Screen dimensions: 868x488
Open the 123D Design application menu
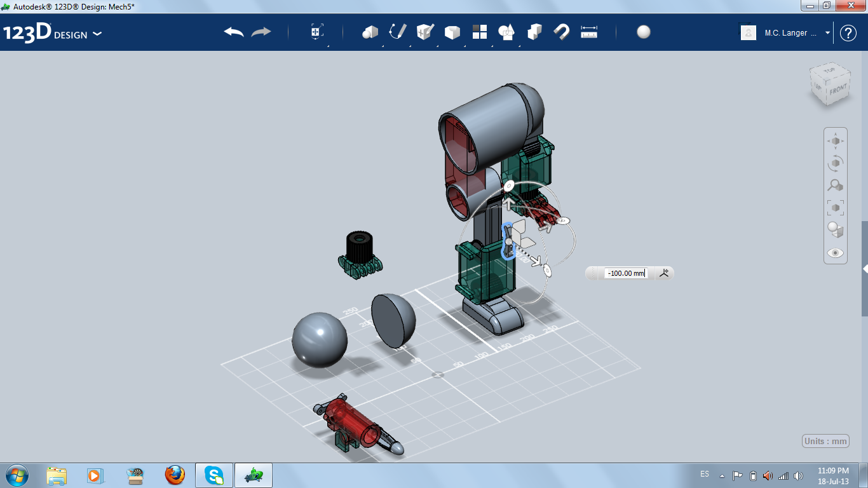(53, 33)
